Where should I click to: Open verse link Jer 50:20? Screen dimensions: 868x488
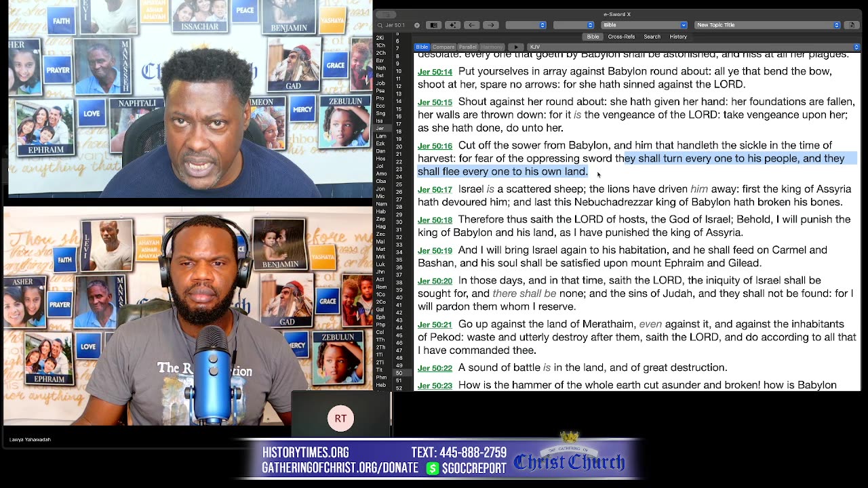pos(435,281)
